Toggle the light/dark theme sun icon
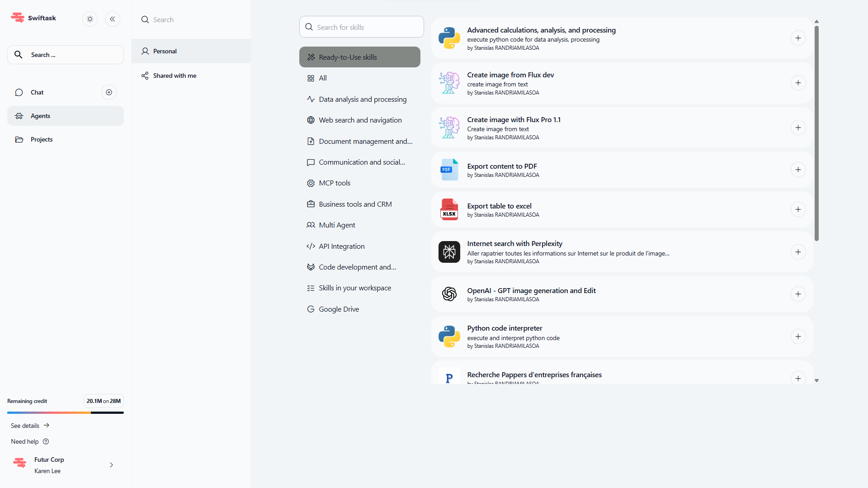 90,19
